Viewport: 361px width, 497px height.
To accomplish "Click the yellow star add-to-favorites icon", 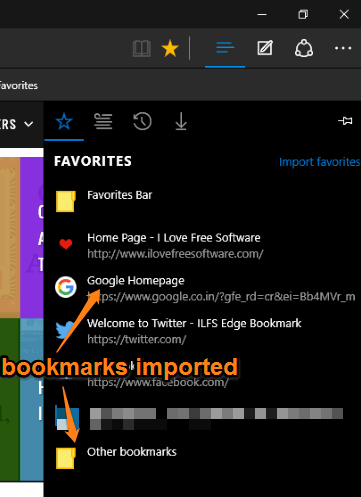I will pos(170,49).
